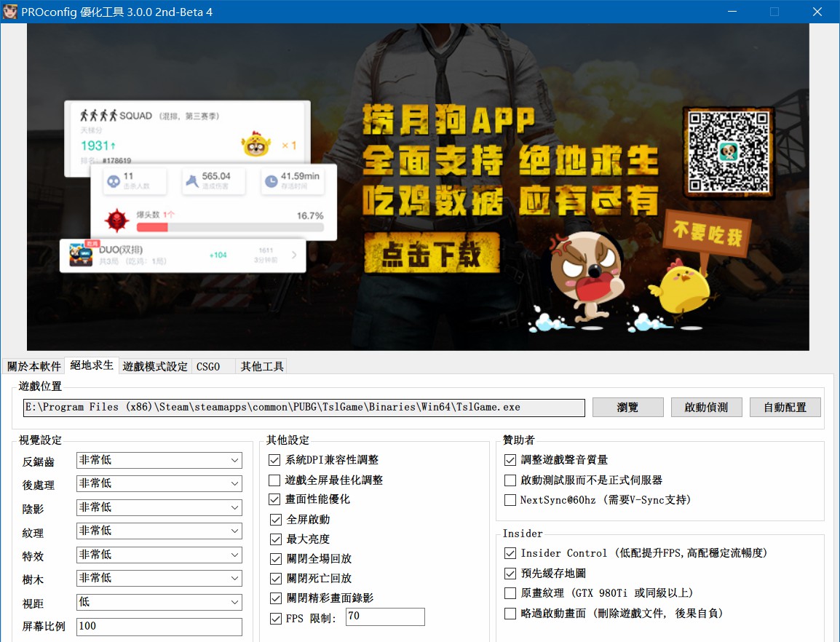Enable 啟動測試服而不是正式伺服器
Viewport: 840px width, 642px height.
(510, 480)
